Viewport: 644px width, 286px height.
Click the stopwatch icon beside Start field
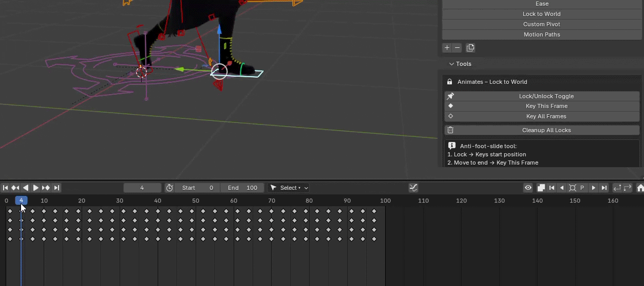pyautogui.click(x=169, y=188)
